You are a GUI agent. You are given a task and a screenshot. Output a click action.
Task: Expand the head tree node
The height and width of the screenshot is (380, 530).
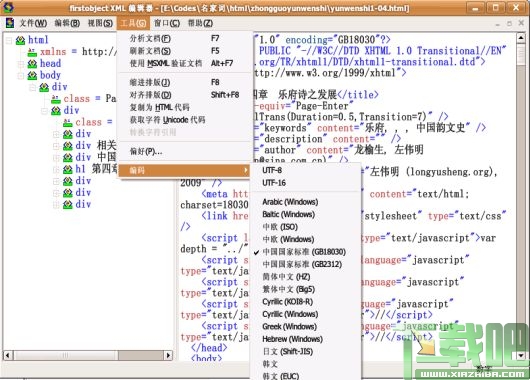tap(21, 64)
